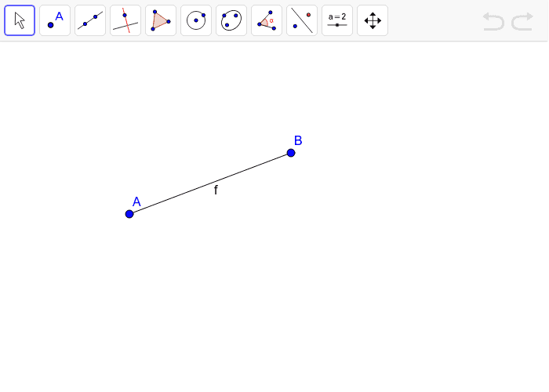Select the Move Graphics View tool
Viewport: 549px width, 392px height.
tap(373, 20)
